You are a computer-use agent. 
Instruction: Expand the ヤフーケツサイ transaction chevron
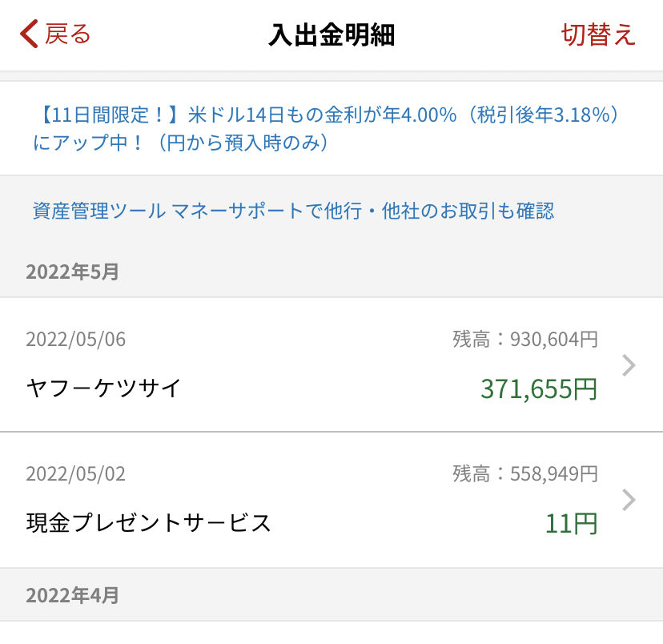629,365
